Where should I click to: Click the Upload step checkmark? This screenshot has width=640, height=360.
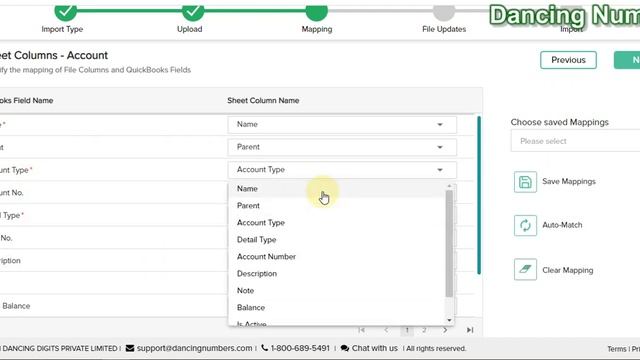(x=193, y=12)
